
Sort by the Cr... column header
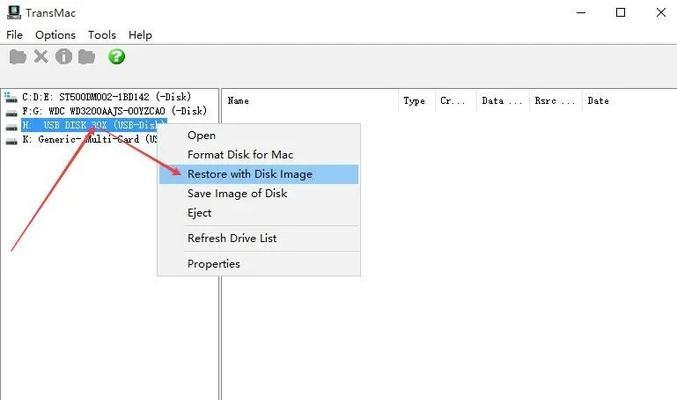pos(456,101)
